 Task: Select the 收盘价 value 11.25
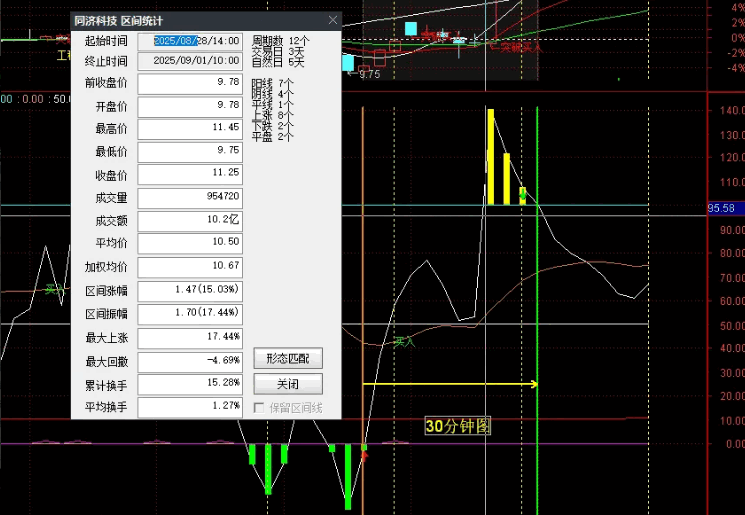point(190,174)
